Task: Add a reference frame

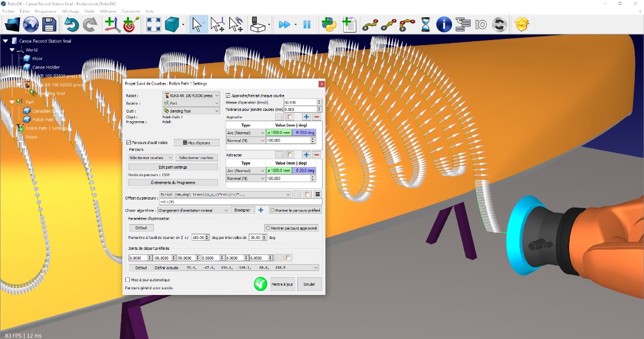Action: 112,25
